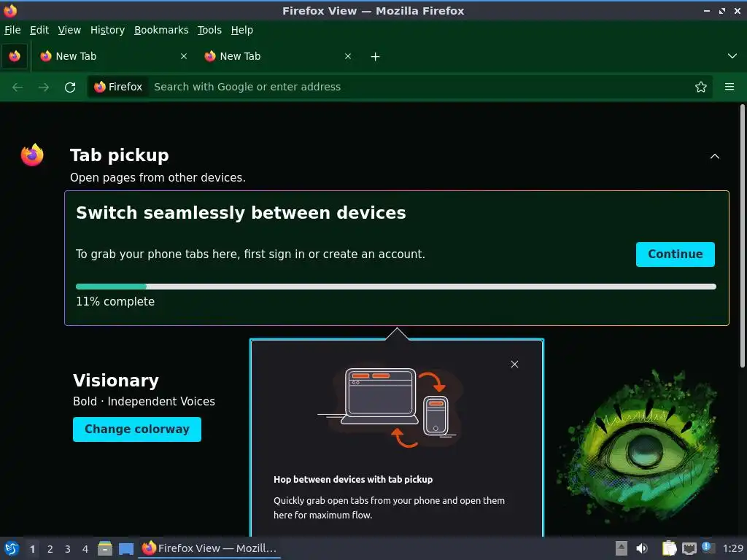Image resolution: width=747 pixels, height=560 pixels.
Task: Open the Tools menu
Action: [x=209, y=30]
